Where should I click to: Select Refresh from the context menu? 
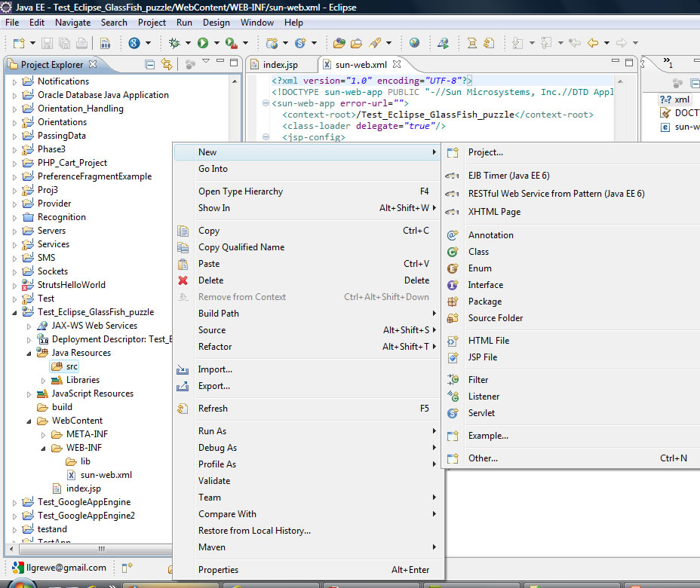click(x=213, y=408)
